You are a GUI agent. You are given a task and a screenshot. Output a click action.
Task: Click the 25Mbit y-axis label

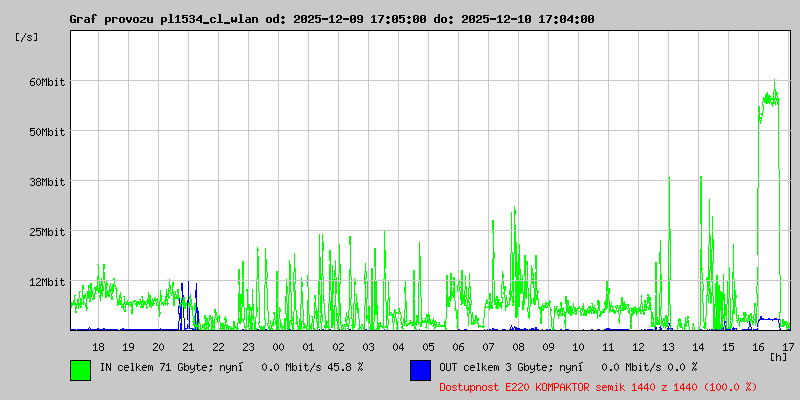coord(47,232)
